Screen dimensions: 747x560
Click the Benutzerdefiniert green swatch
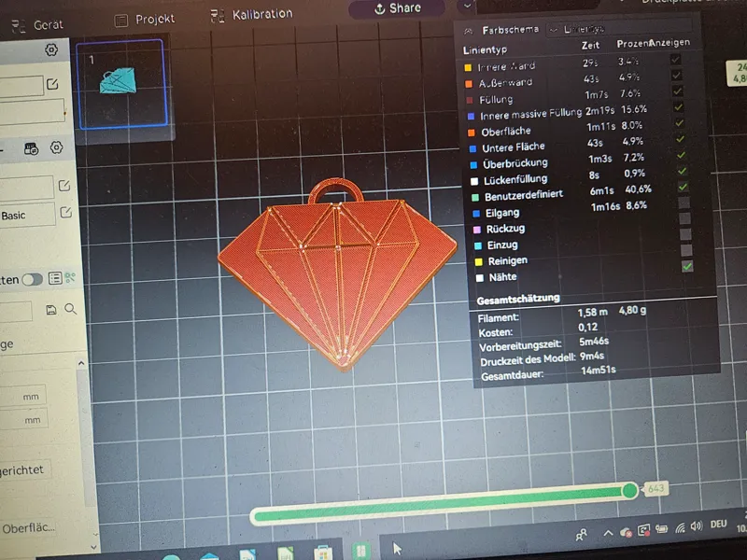(x=475, y=197)
